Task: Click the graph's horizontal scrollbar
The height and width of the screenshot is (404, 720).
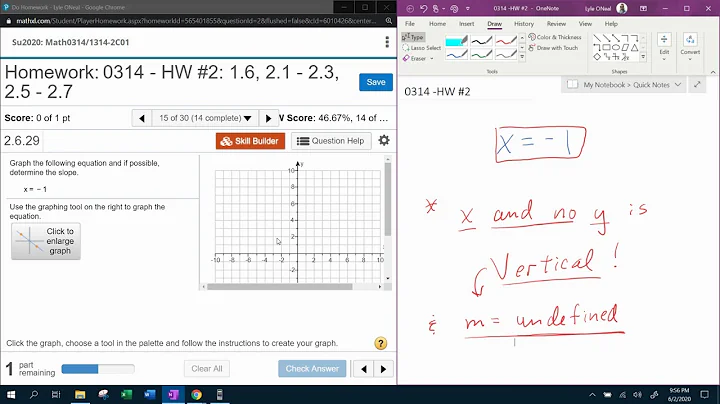Action: [279, 287]
